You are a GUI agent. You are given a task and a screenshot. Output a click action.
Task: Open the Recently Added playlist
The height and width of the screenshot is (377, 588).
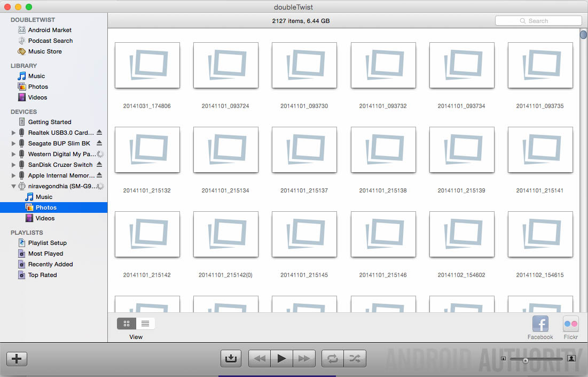point(50,264)
